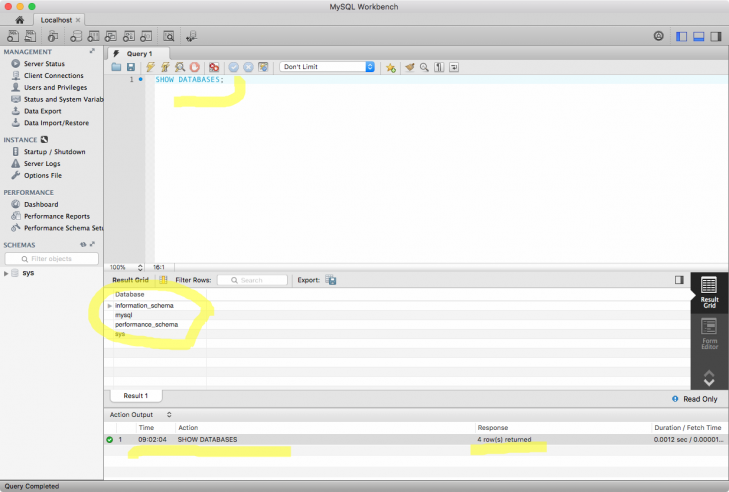729x492 pixels.
Task: Open a SQL script file in new tab
Action: click(x=31, y=36)
